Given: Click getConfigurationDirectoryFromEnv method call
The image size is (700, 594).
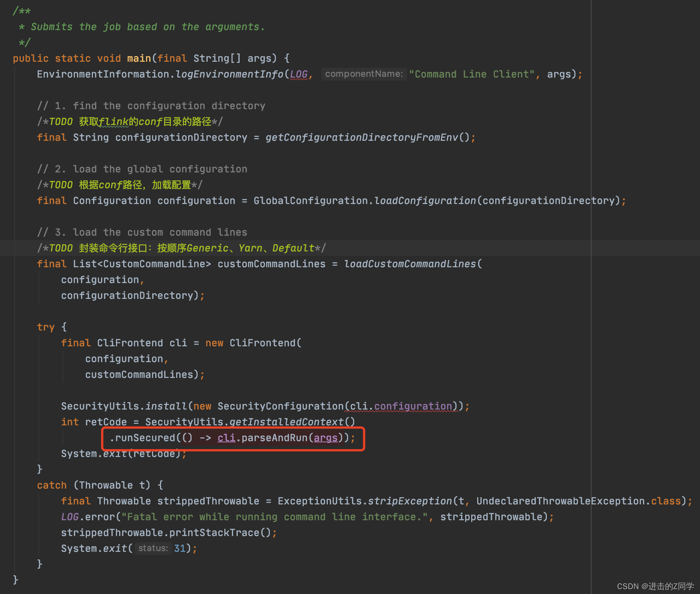Looking at the screenshot, I should click(x=362, y=137).
